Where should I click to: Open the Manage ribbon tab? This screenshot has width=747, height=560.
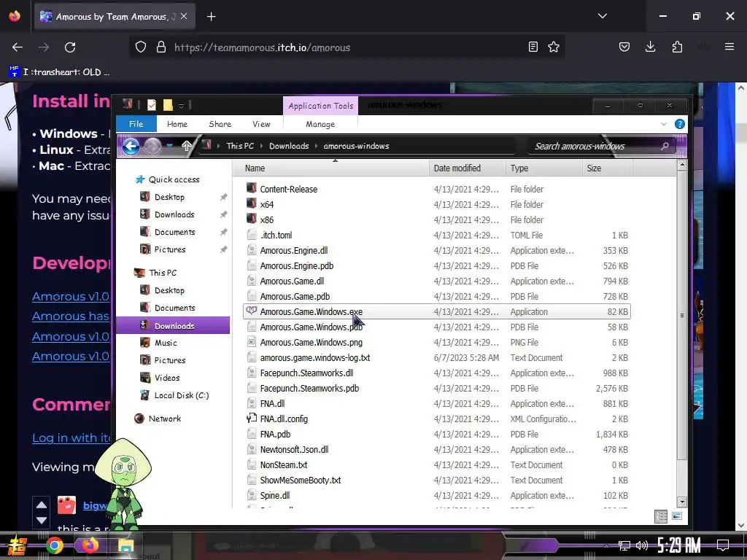[320, 124]
